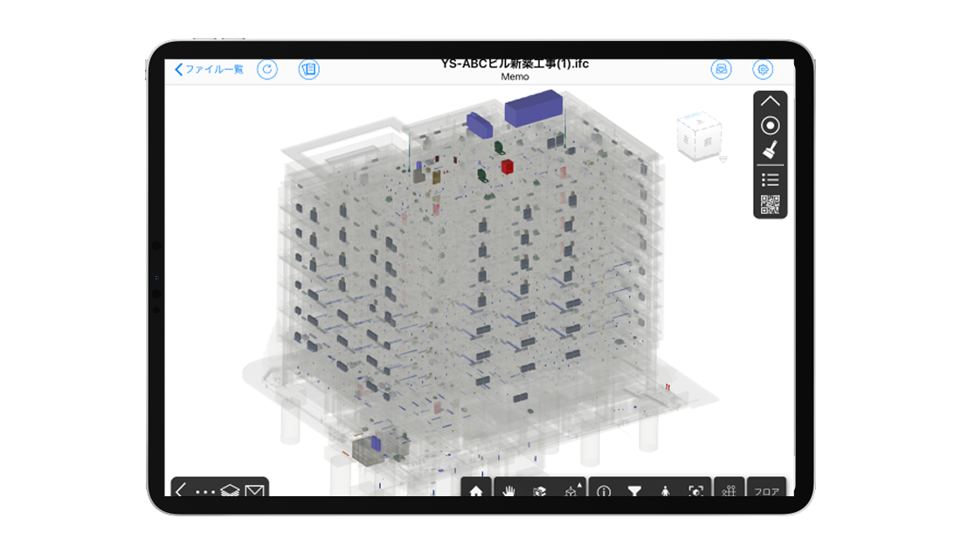Click the circular refresh icon
Viewport: 961px width, 560px height.
pos(267,70)
